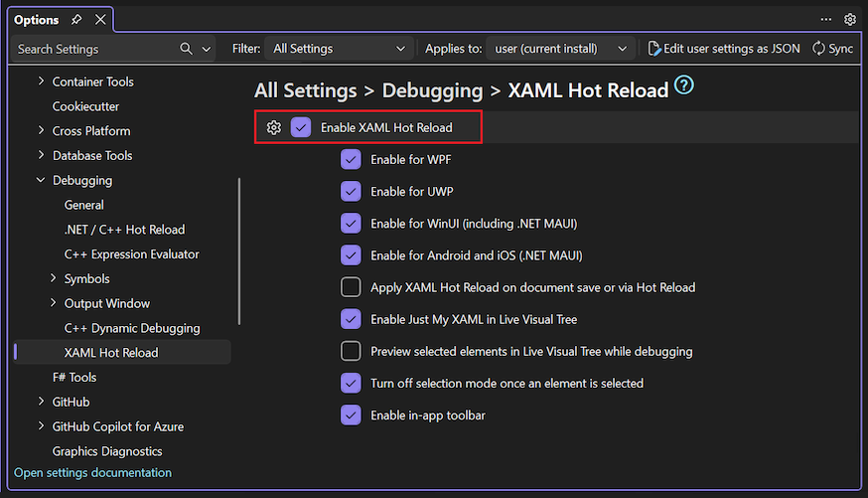The image size is (868, 498).
Task: Open the top-right settings gear
Action: click(850, 20)
